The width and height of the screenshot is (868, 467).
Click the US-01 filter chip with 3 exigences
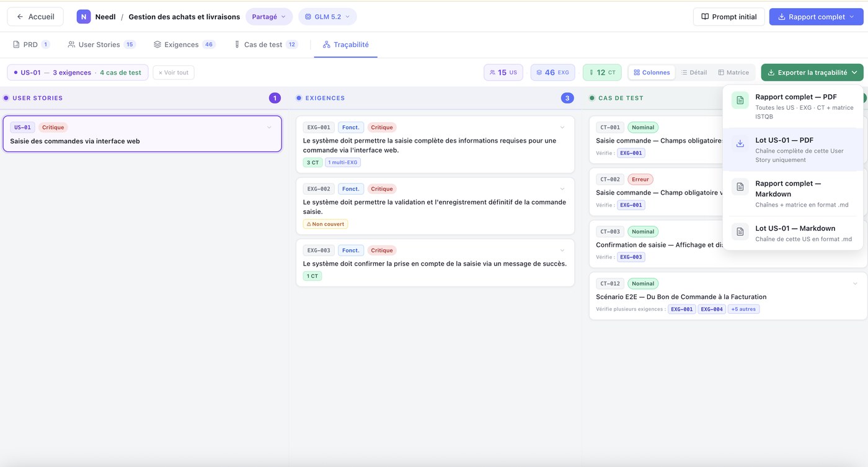click(78, 73)
